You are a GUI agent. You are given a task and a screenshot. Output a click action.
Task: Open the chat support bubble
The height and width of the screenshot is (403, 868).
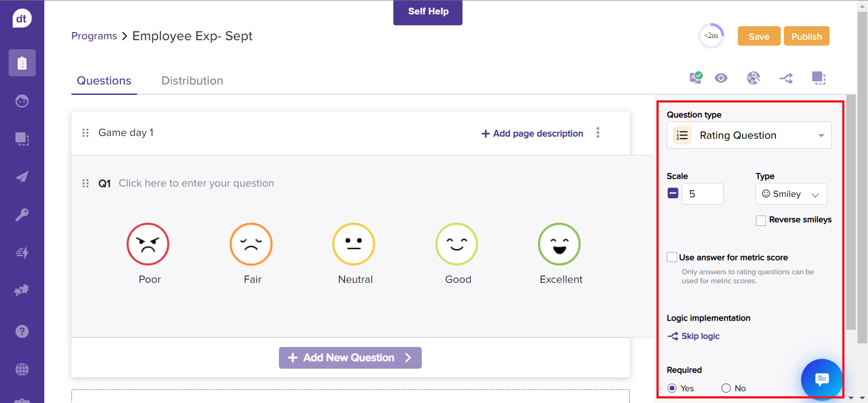point(821,379)
